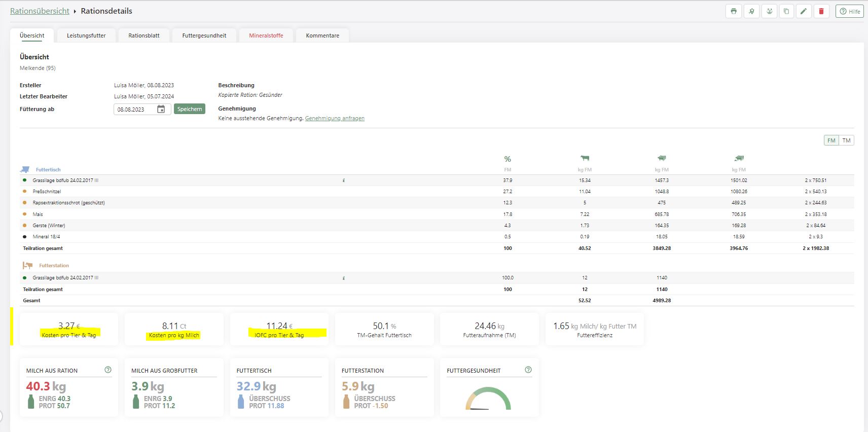Open the Rationsblatt tab
This screenshot has height=432, width=868.
coord(144,35)
